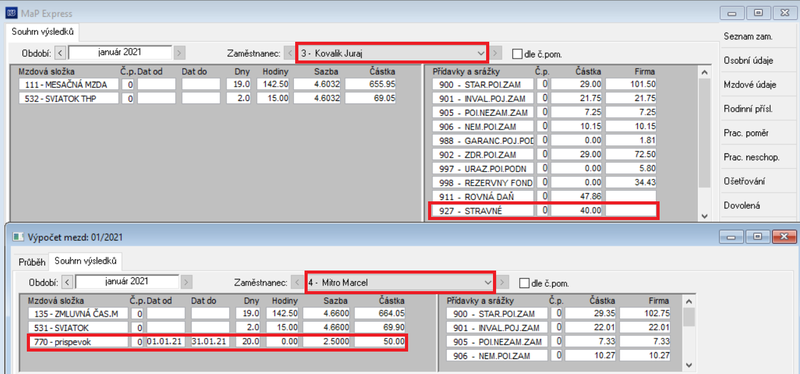Viewport: 800px width, 374px height.
Task: Open Rodinní přísl. section
Action: [747, 109]
